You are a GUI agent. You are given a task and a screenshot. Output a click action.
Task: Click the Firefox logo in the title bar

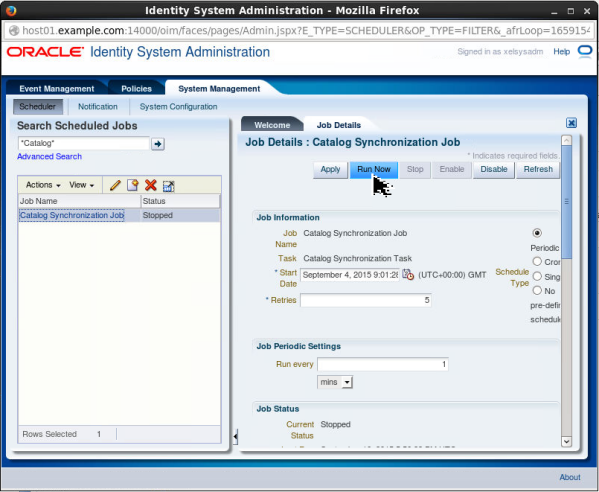coord(11,11)
